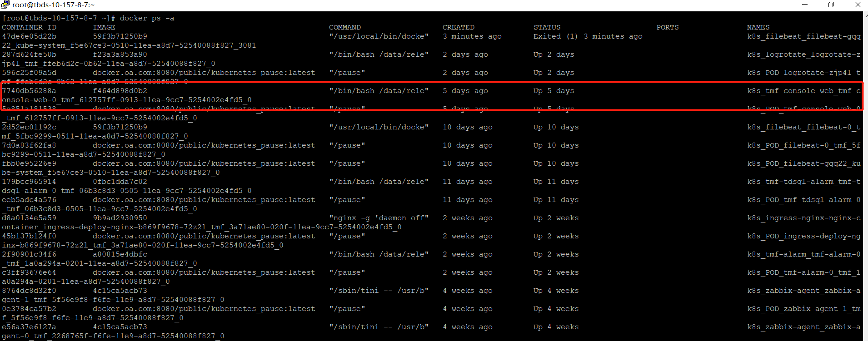Click status 'Up 5 days' for 7740db56288a
This screenshot has height=341, width=868.
pos(554,91)
